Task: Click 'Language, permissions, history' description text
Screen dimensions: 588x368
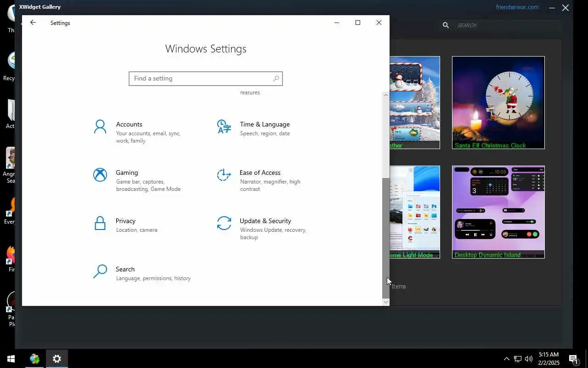Action: pos(153,278)
